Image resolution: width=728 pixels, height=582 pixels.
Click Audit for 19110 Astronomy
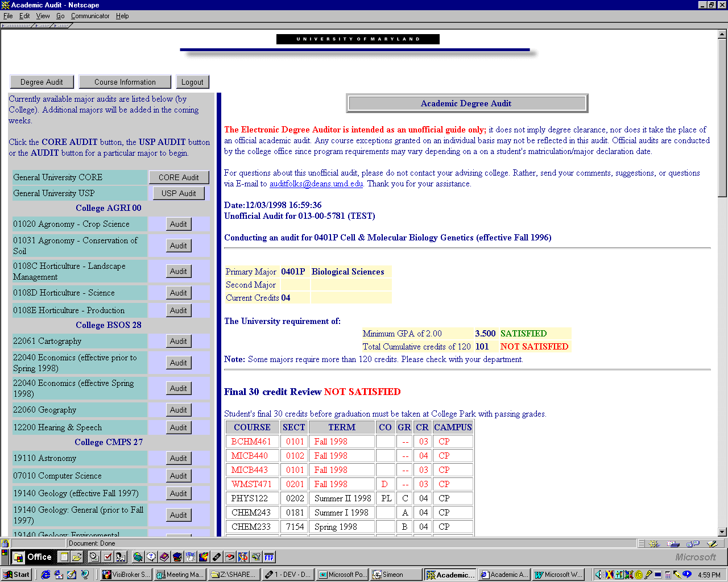(x=179, y=458)
